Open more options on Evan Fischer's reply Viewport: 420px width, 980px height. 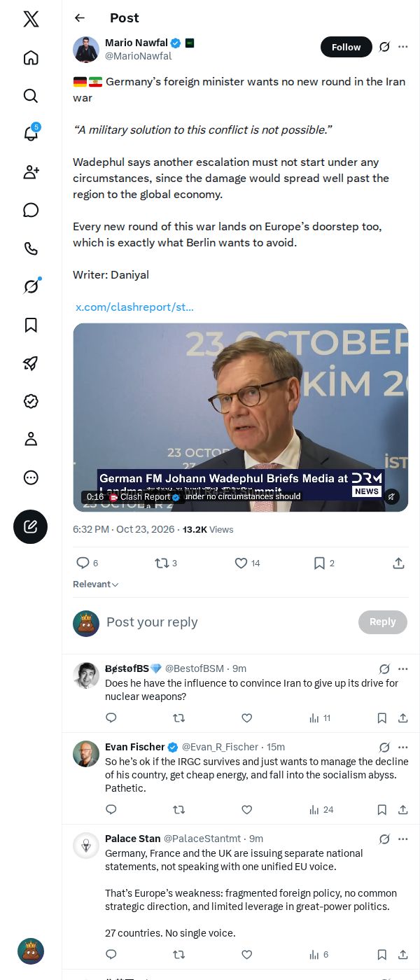(x=403, y=747)
